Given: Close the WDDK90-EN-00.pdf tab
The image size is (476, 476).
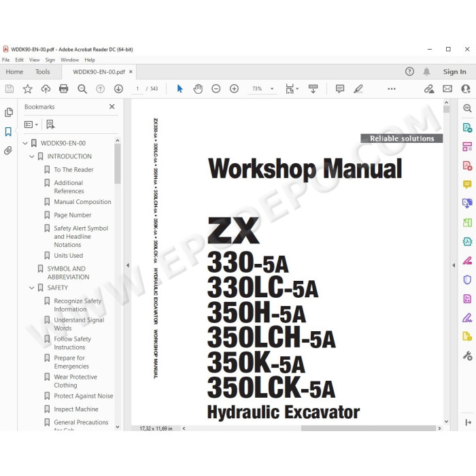Looking at the screenshot, I should pos(131,71).
